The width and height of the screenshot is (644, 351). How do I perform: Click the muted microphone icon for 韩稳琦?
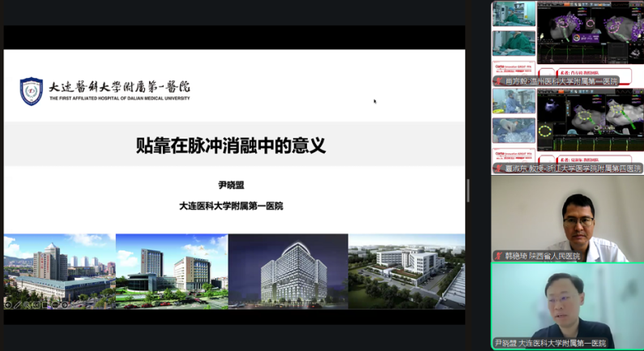(x=497, y=256)
